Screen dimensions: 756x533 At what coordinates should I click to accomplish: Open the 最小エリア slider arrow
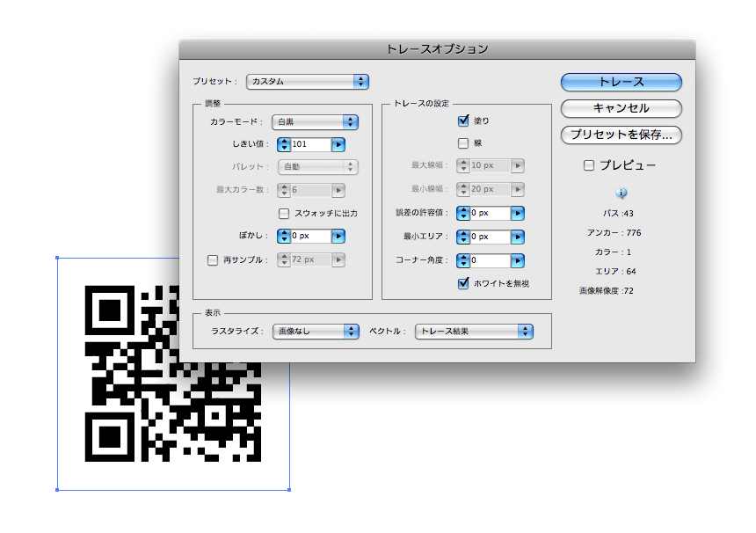pyautogui.click(x=518, y=237)
